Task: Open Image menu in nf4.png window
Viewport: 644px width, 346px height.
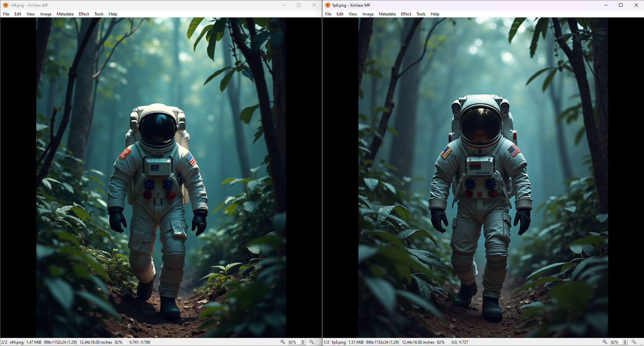Action: coord(46,14)
